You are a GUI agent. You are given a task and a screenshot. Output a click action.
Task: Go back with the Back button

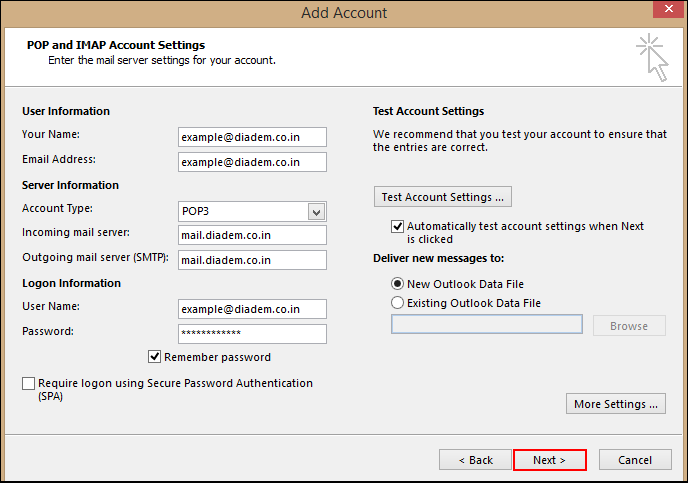tap(475, 460)
